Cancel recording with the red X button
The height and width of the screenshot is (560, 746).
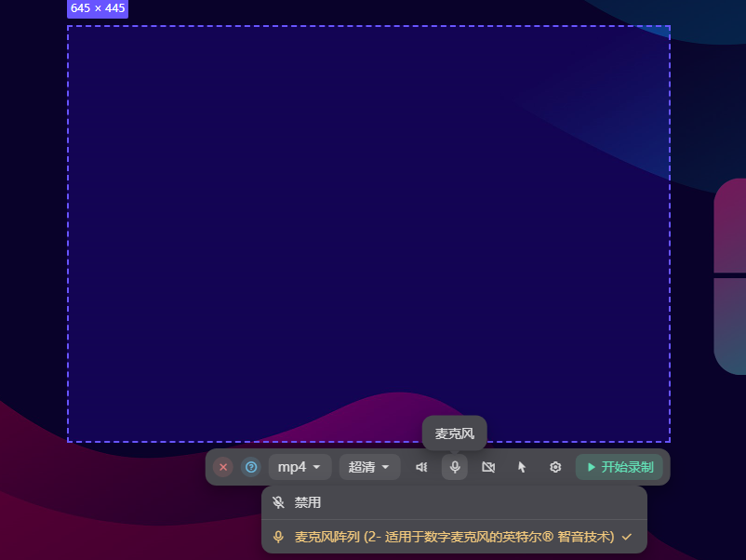pyautogui.click(x=223, y=467)
